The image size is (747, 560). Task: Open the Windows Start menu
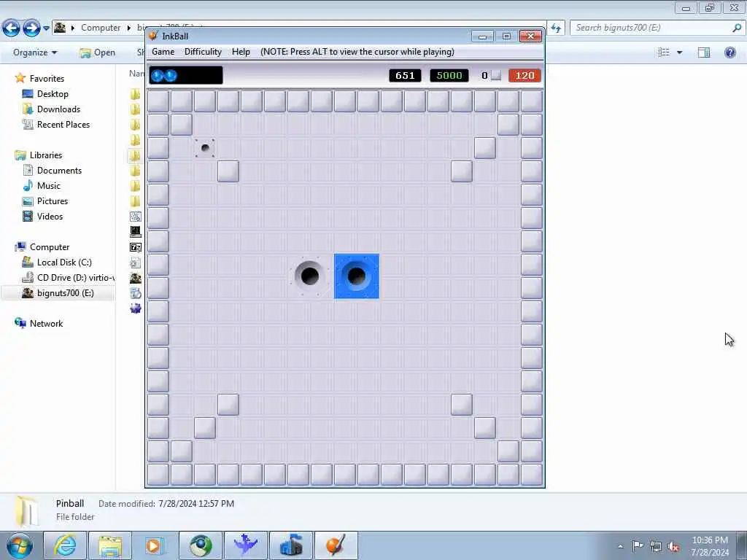tap(20, 545)
